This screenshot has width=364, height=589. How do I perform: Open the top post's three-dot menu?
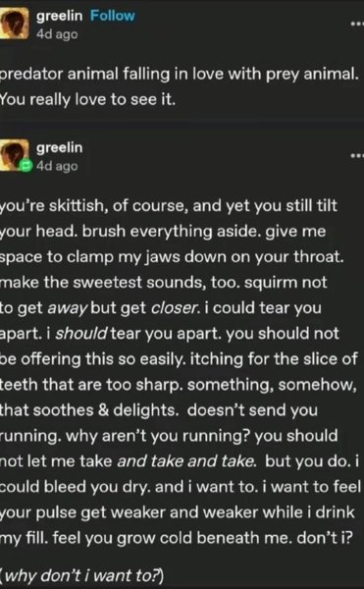tap(357, 24)
